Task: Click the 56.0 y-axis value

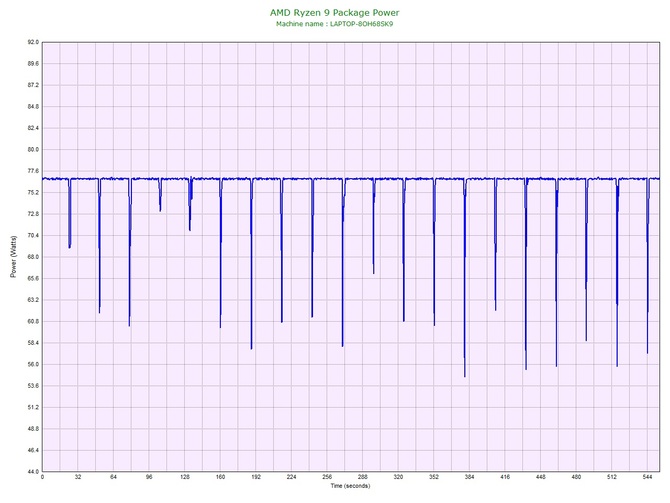Action: [x=33, y=365]
